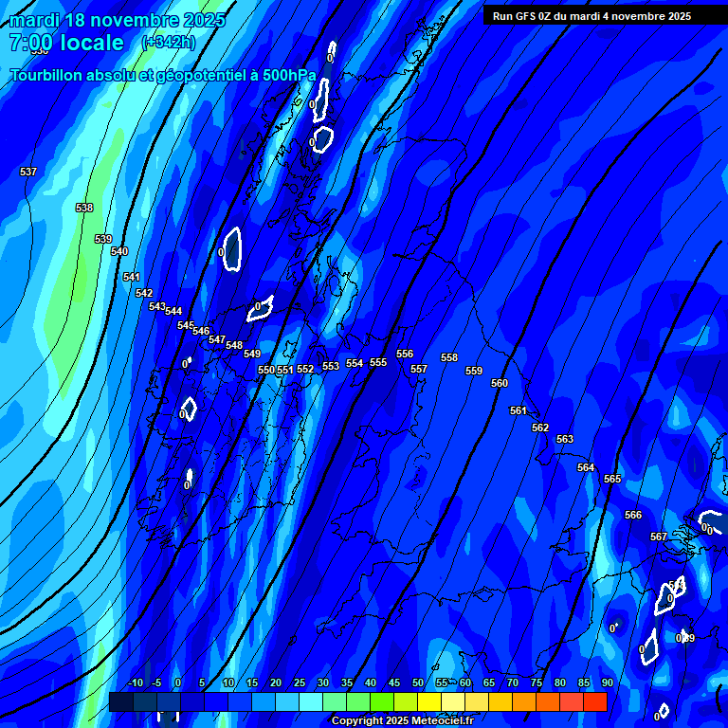Screen dimensions: 728x728
Task: Click the 'Run GFS 0Z' header banner
Action: click(591, 16)
